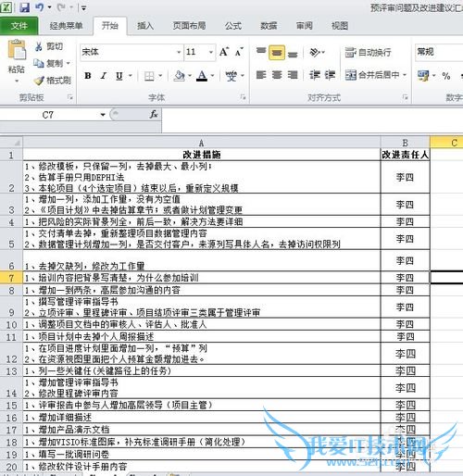
Task: Click the accounting number format icon
Action: point(423,76)
